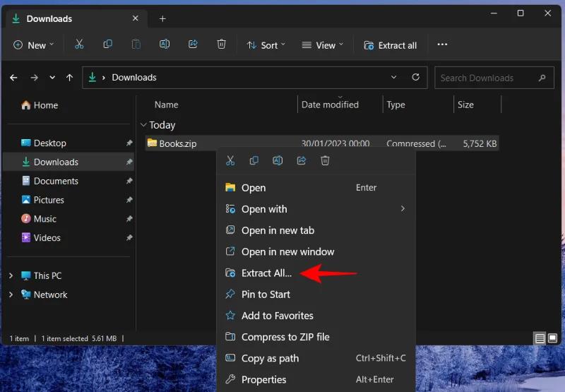Open the Sort dropdown
The image size is (565, 392).
click(266, 45)
